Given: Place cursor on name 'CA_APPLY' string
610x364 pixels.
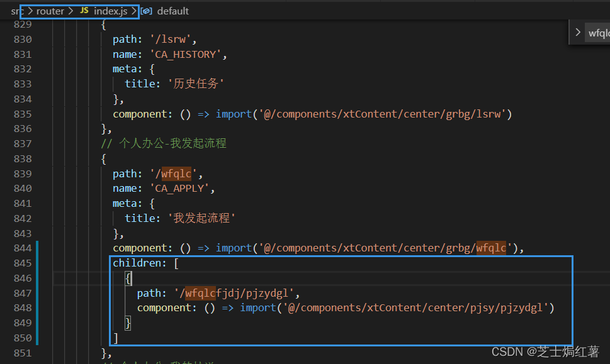Looking at the screenshot, I should coord(180,189).
